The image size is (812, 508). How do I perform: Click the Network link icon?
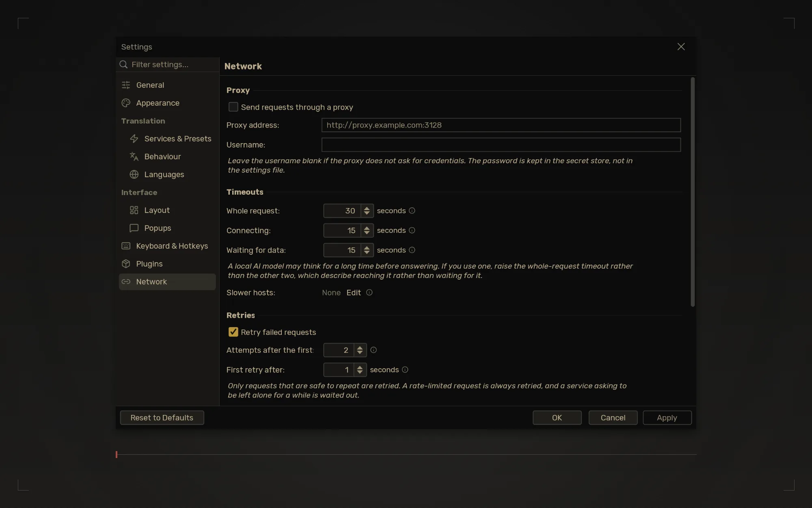tap(126, 282)
